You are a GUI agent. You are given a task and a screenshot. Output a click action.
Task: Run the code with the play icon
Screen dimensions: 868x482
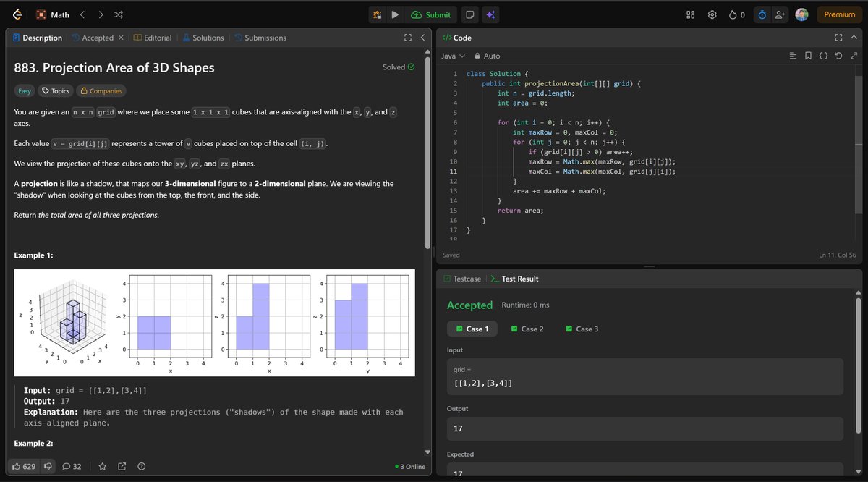pos(395,14)
